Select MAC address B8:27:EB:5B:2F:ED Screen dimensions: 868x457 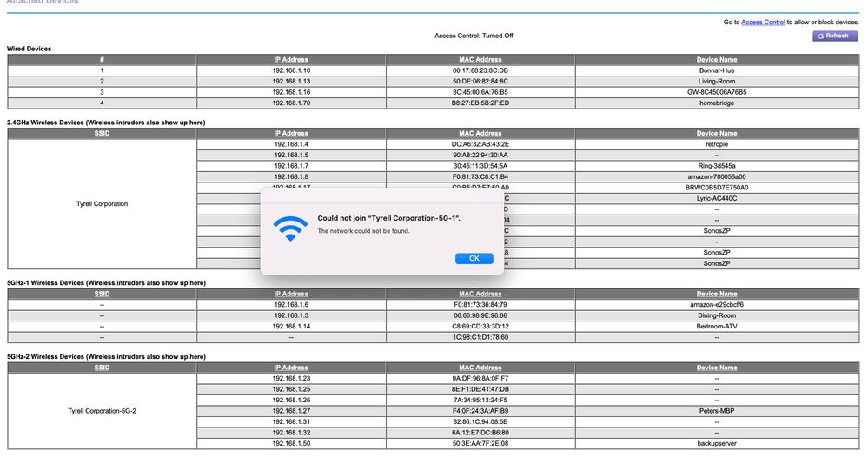point(480,103)
